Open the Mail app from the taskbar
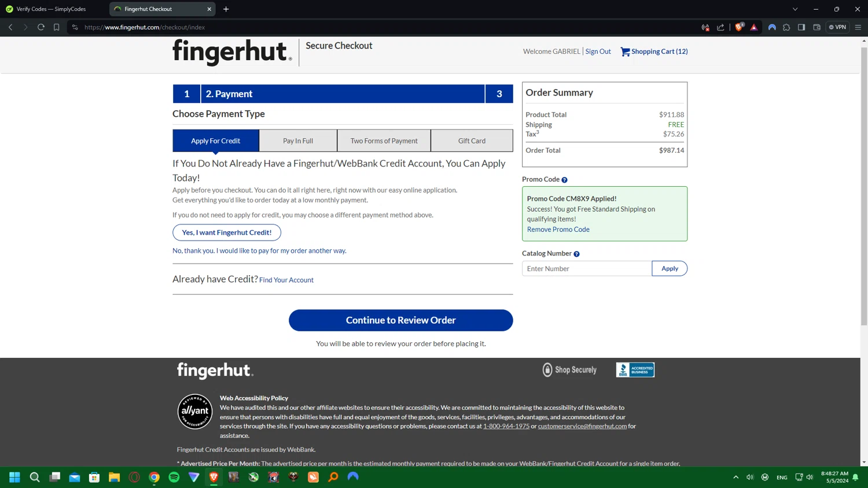The height and width of the screenshot is (488, 868). [x=75, y=477]
